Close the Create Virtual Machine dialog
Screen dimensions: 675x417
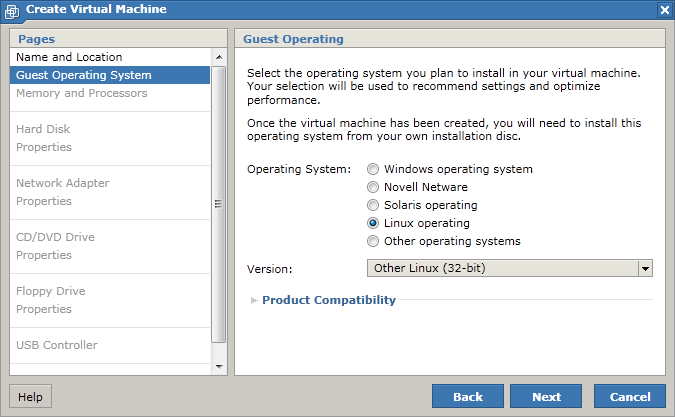[x=665, y=10]
